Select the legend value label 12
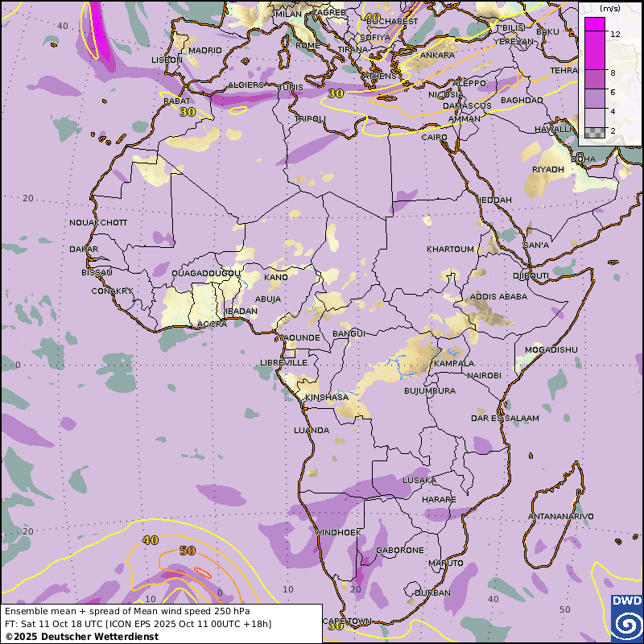 [615, 35]
